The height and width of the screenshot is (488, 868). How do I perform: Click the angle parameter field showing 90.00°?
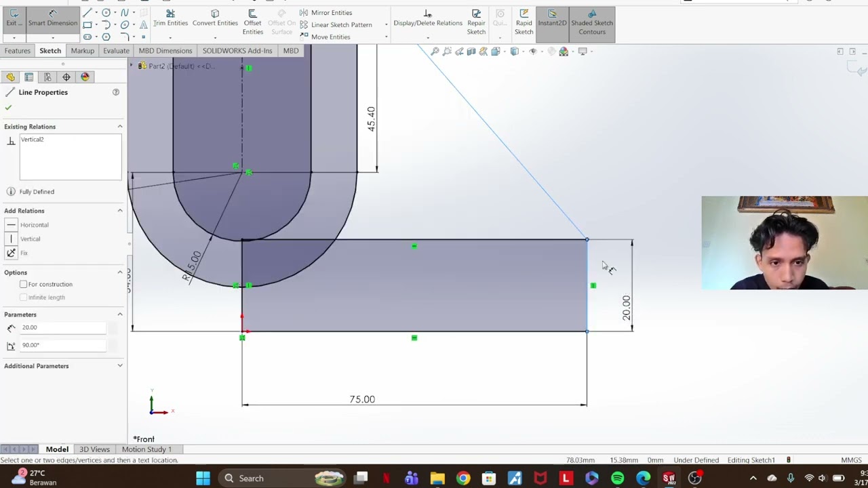point(63,345)
